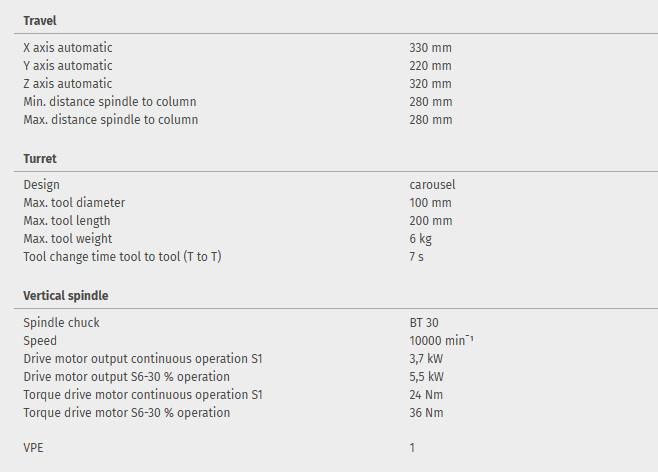Click the 200 mm tool length value
The height and width of the screenshot is (472, 658).
click(430, 220)
